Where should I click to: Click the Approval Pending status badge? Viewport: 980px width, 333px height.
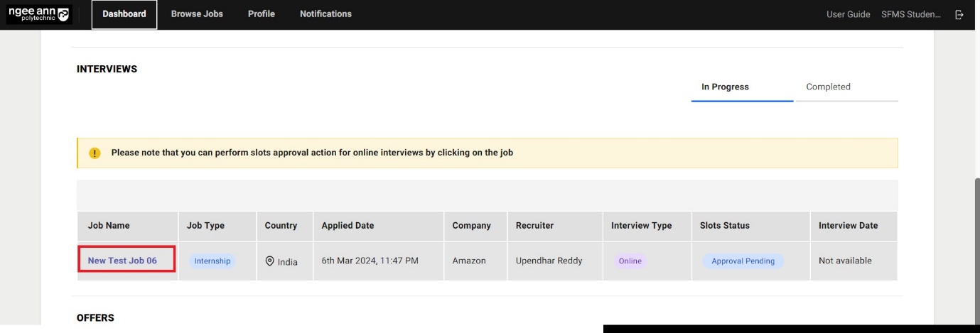tap(743, 261)
